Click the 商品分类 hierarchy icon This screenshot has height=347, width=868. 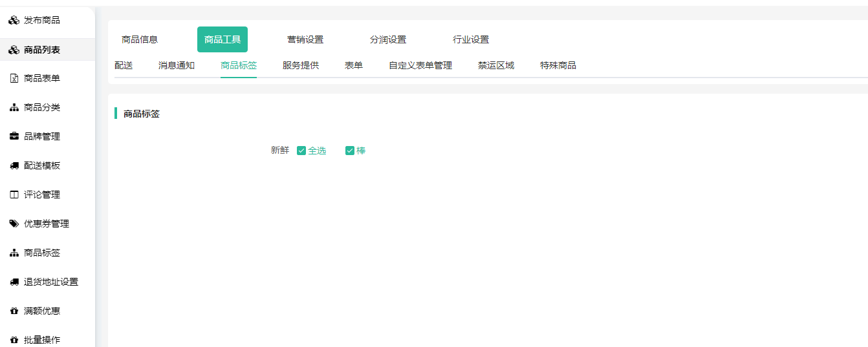pyautogui.click(x=14, y=107)
